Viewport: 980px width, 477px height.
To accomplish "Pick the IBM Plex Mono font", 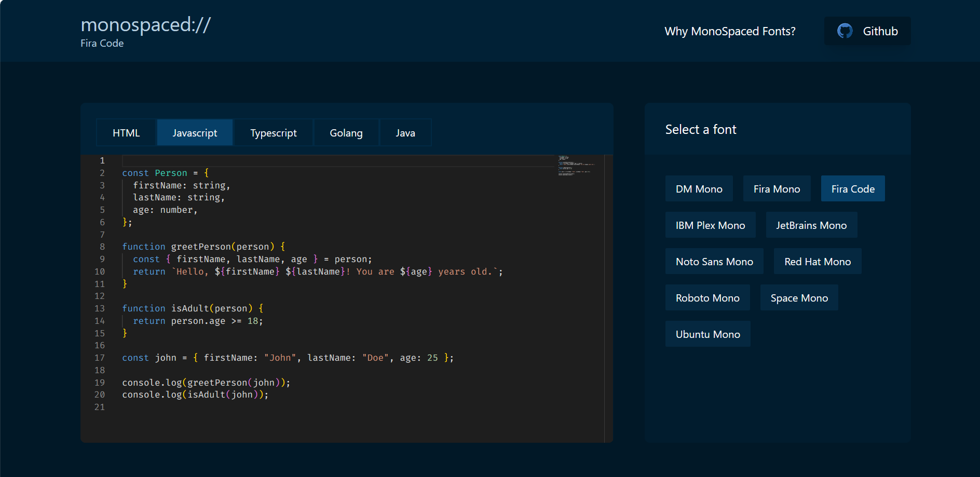I will click(x=710, y=225).
